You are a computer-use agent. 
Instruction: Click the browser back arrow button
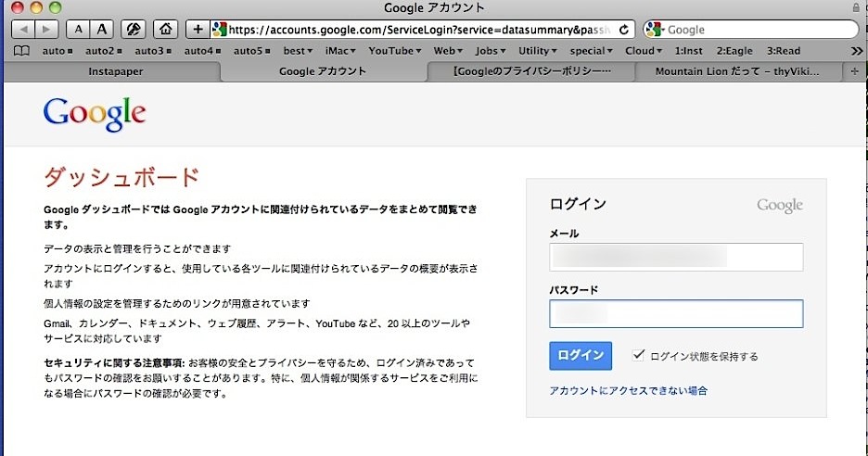[20, 30]
